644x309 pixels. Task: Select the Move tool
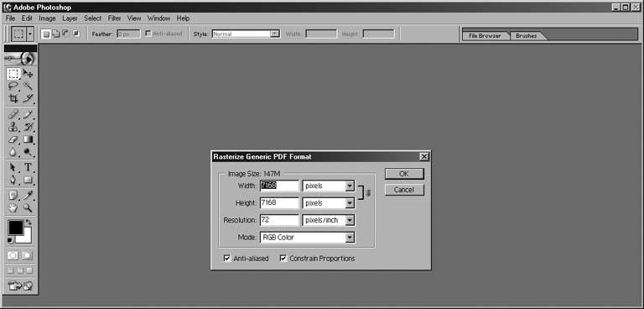tap(28, 74)
